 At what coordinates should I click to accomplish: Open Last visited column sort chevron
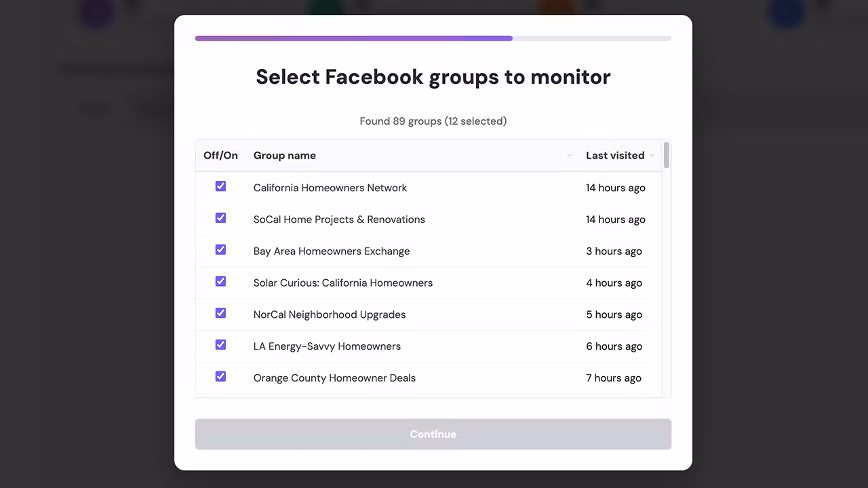[x=652, y=156]
